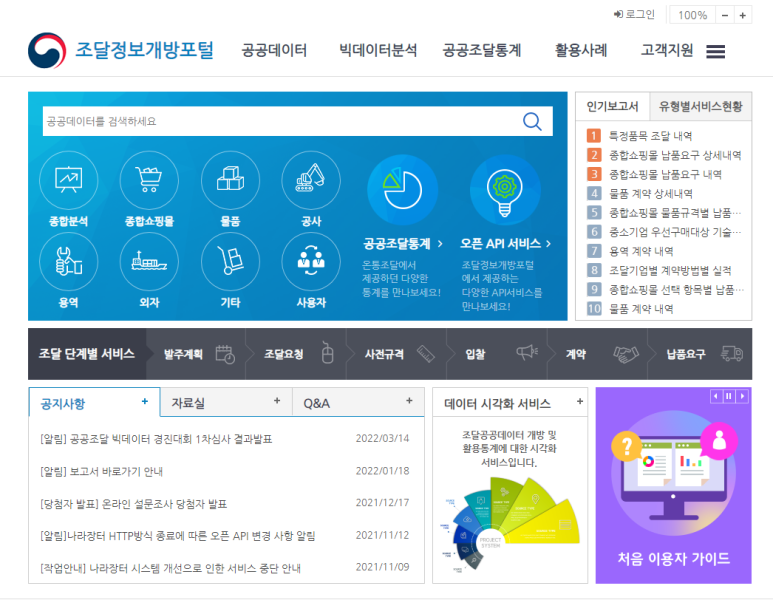Open report 종합쇼핑몰 물품규격별 납품
Image resolution: width=773 pixels, height=600 pixels.
[675, 213]
